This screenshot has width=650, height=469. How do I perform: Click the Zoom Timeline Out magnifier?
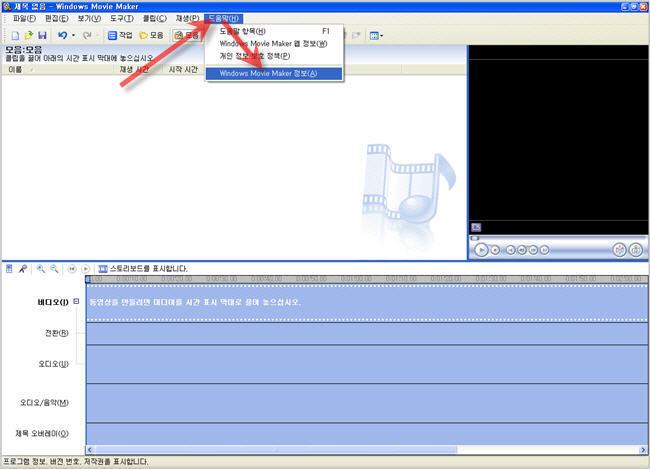pyautogui.click(x=54, y=269)
